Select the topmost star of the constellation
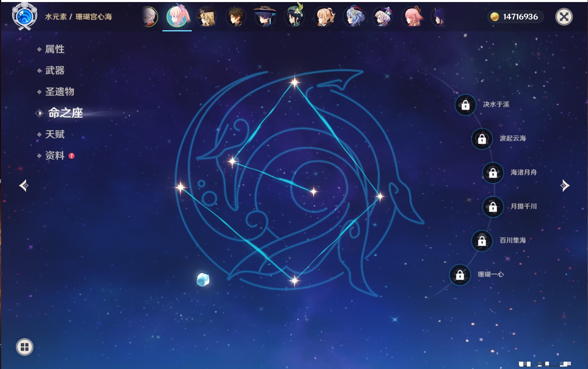The width and height of the screenshot is (588, 369). [295, 82]
